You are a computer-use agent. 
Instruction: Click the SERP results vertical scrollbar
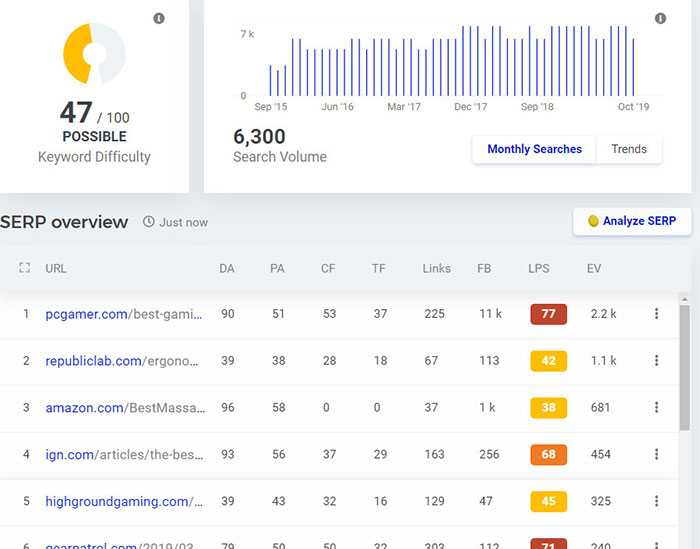684,380
